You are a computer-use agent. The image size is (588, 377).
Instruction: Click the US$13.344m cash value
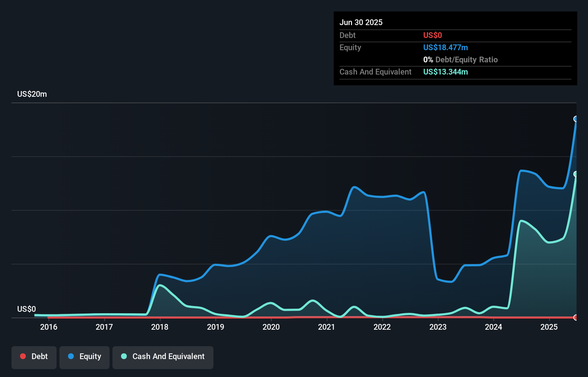point(445,72)
